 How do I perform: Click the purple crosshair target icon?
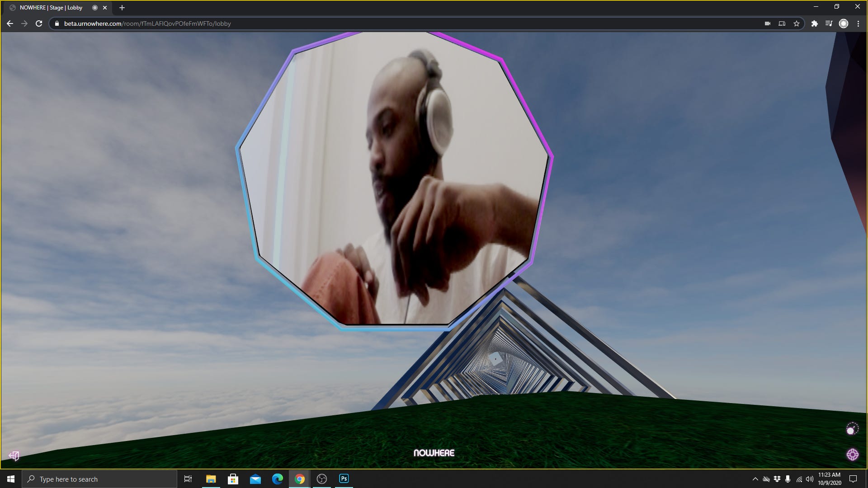click(x=852, y=455)
